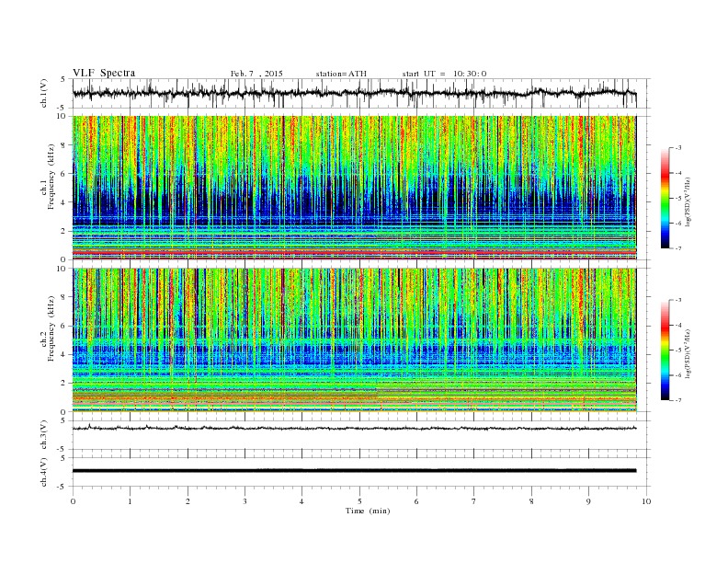Select the "ch.3(V)" axis label
This screenshot has width=728, height=563.
[44, 435]
